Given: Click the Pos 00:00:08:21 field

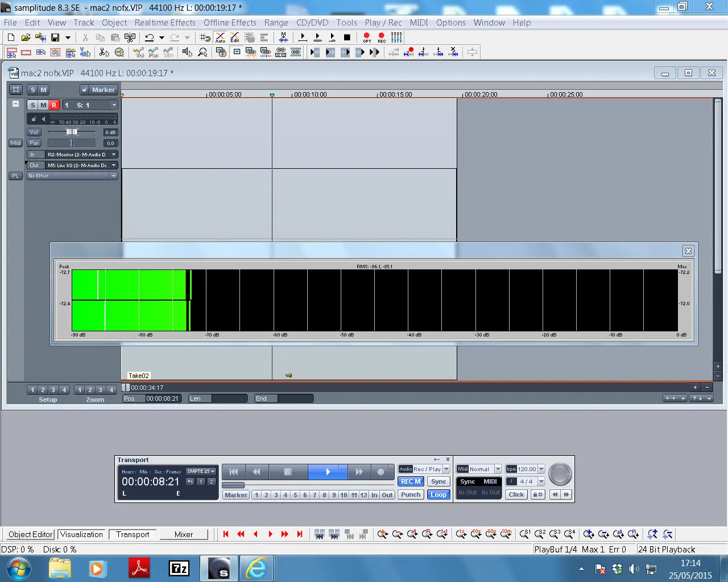Looking at the screenshot, I should click(152, 398).
